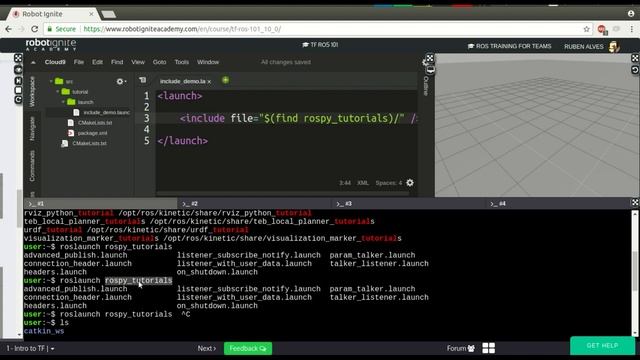Open the file tree settings gear dropdown
This screenshot has height=360, width=640.
point(121,82)
